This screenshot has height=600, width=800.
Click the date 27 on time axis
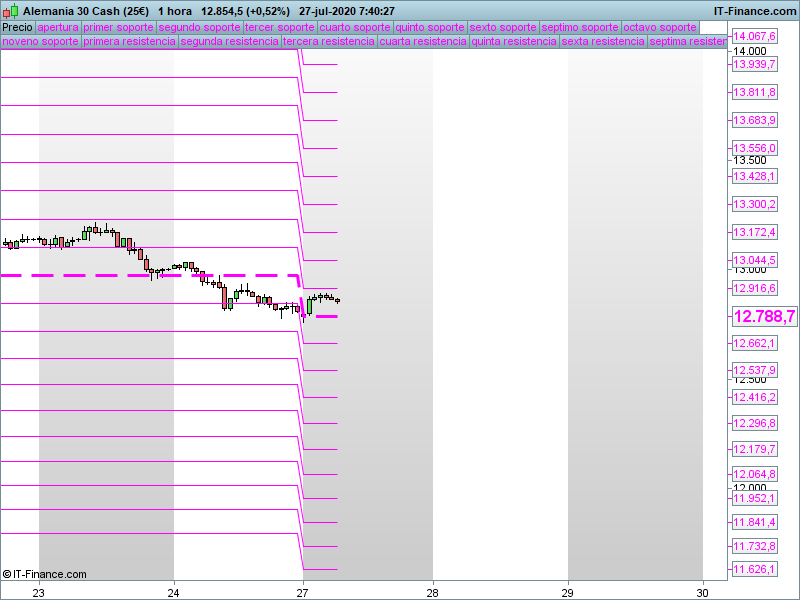[303, 591]
